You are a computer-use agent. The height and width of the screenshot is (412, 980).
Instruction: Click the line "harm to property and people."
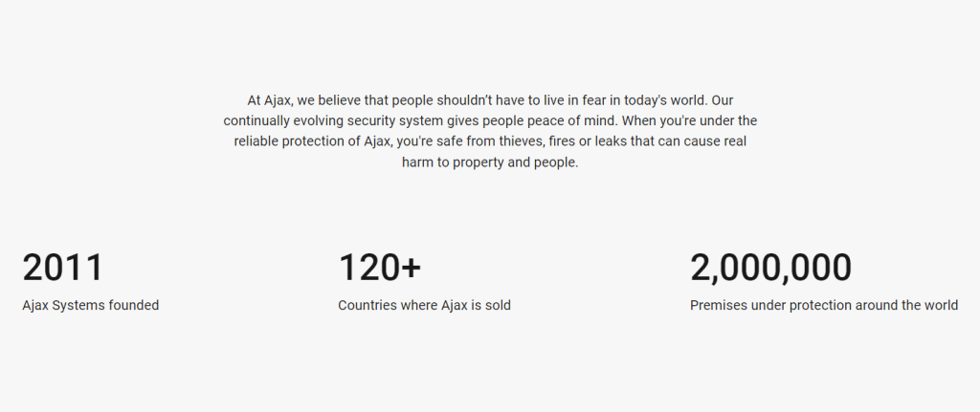(x=490, y=163)
